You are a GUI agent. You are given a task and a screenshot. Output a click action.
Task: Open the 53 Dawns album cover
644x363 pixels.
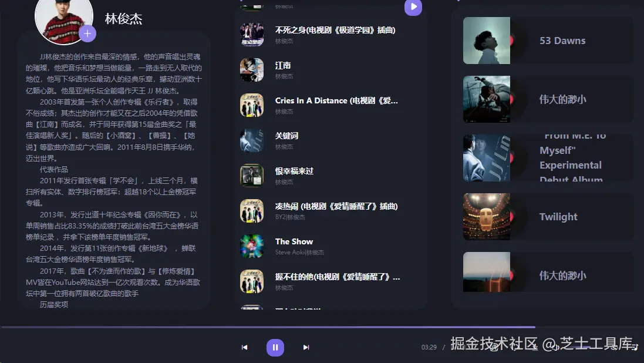(x=486, y=40)
